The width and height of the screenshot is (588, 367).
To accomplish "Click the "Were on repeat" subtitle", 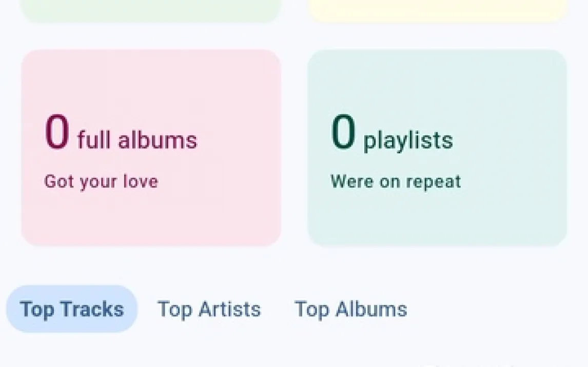I will [x=396, y=181].
